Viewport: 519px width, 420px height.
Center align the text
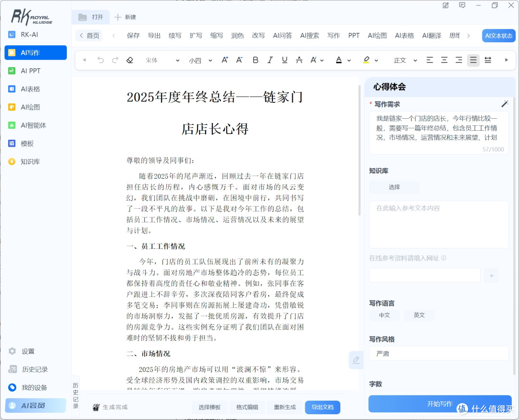pyautogui.click(x=444, y=60)
